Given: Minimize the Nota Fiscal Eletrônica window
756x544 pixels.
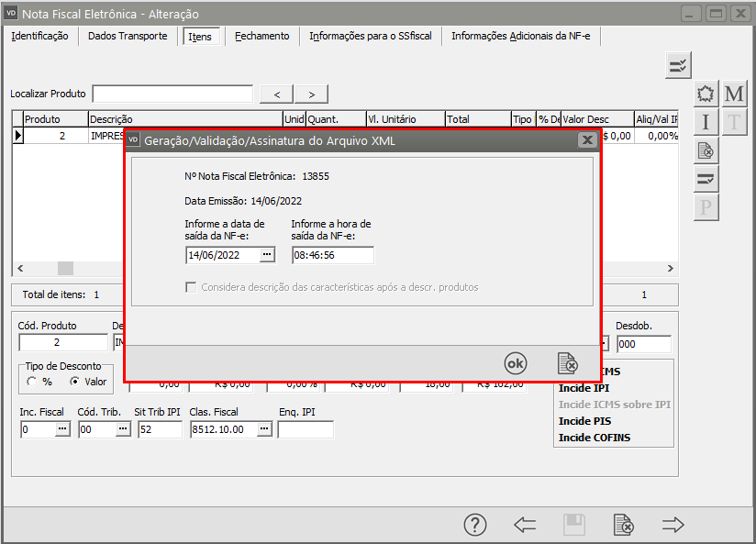Looking at the screenshot, I should pos(691,14).
